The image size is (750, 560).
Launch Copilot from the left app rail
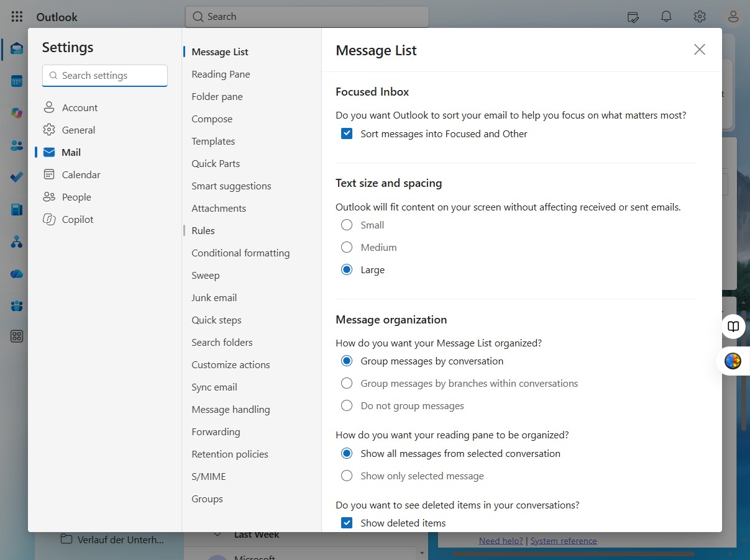[x=17, y=113]
